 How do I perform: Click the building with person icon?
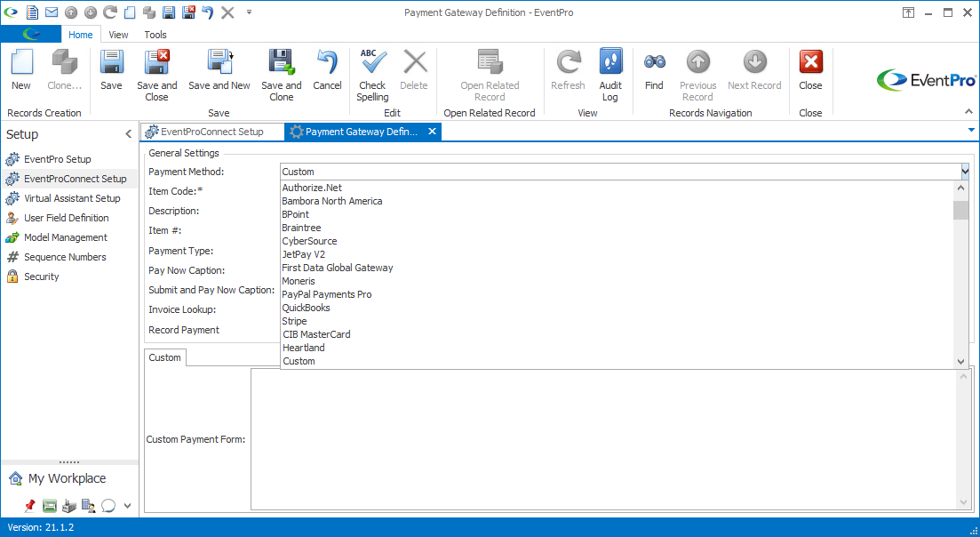point(88,506)
